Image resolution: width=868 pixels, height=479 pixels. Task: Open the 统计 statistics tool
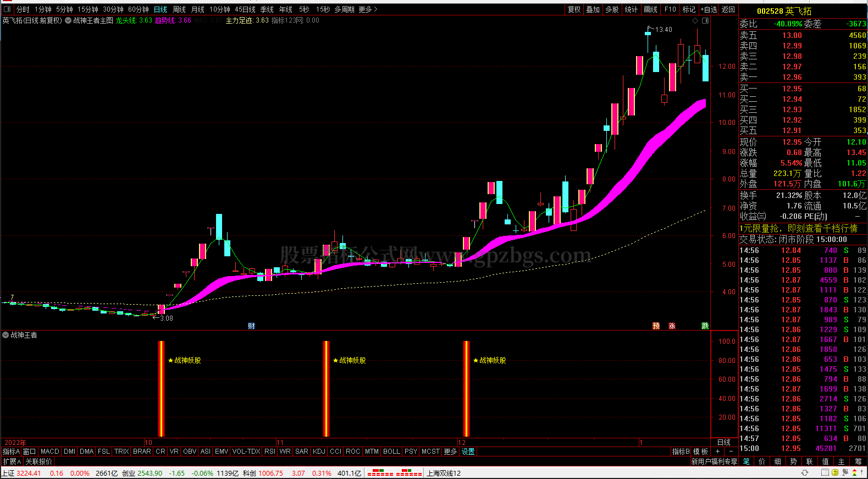(x=631, y=9)
